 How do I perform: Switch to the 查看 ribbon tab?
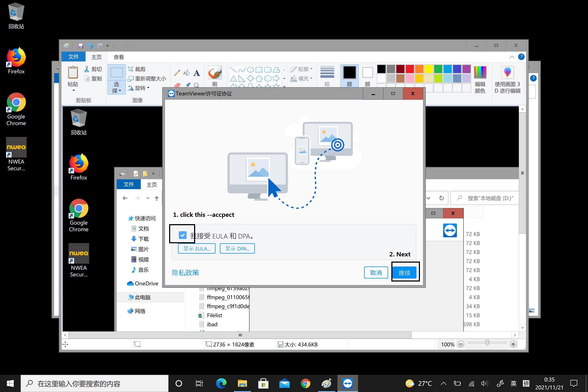coord(119,57)
